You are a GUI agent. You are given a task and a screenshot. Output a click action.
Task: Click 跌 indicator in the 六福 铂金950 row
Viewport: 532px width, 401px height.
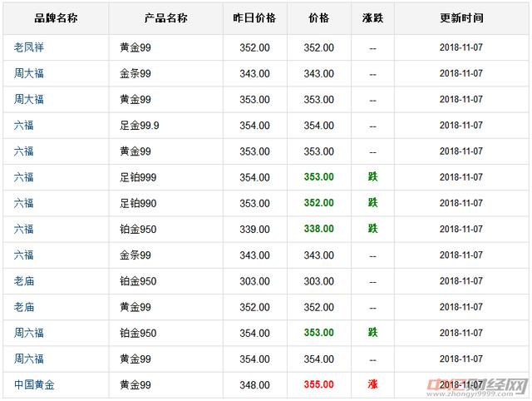pos(372,229)
